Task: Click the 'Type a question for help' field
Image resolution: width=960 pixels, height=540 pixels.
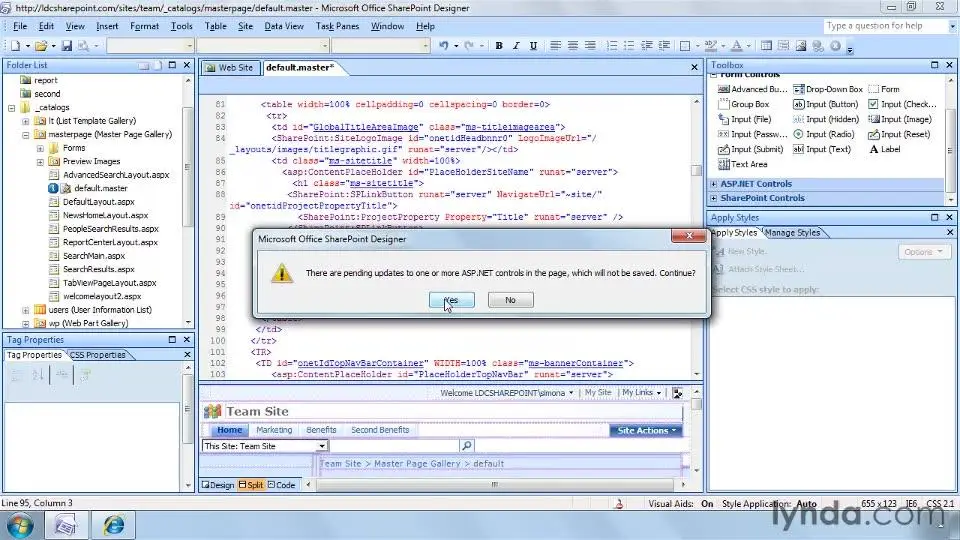Action: point(884,26)
